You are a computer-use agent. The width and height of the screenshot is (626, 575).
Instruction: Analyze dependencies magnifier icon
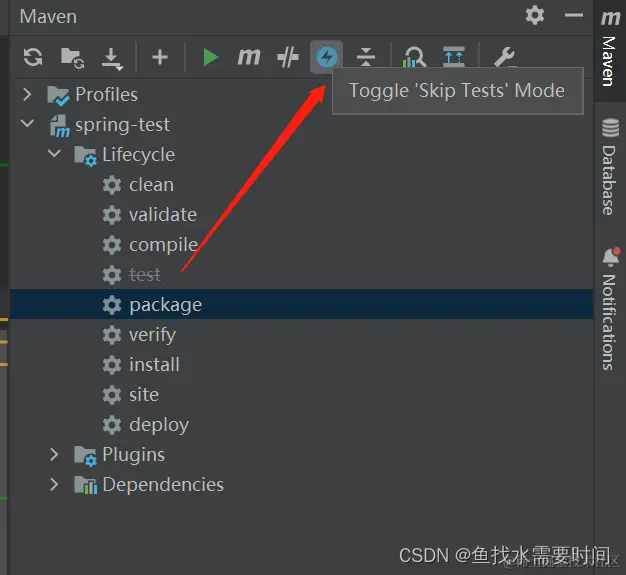click(x=414, y=57)
